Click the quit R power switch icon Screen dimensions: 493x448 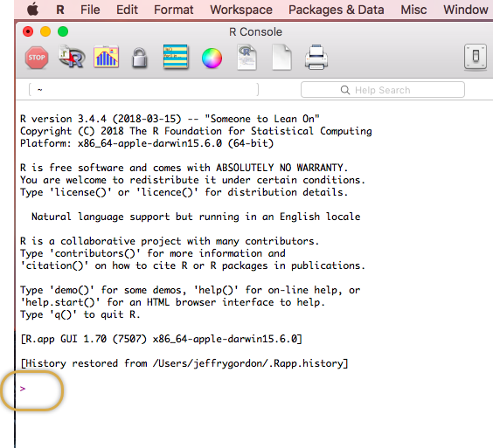(x=476, y=57)
